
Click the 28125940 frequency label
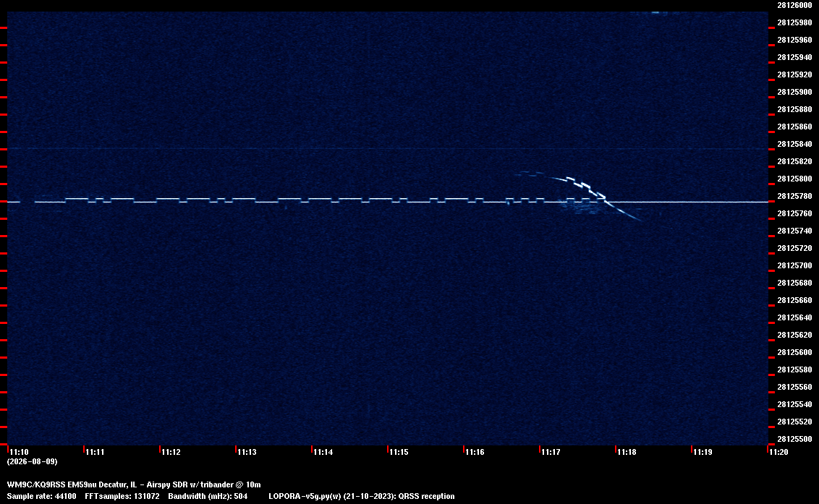[x=794, y=57]
